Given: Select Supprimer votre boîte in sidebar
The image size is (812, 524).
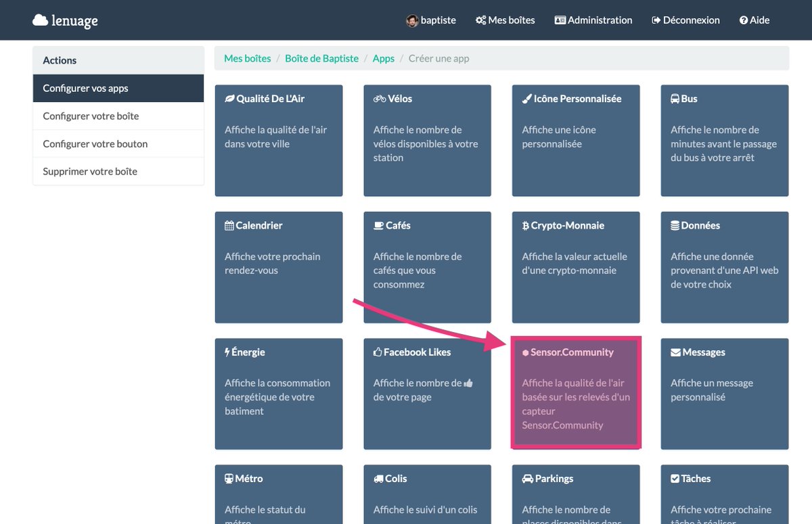Looking at the screenshot, I should tap(118, 171).
